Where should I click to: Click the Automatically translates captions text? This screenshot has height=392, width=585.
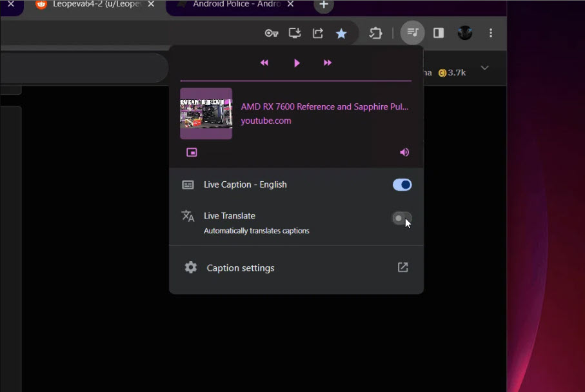tap(256, 231)
